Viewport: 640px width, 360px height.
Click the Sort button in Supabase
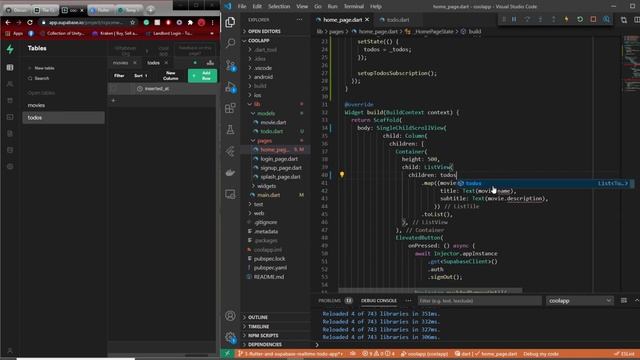(x=140, y=76)
